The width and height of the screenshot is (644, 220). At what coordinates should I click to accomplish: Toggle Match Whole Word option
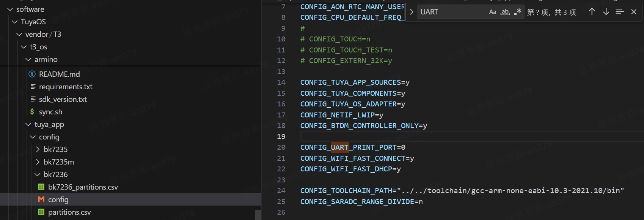pos(505,12)
